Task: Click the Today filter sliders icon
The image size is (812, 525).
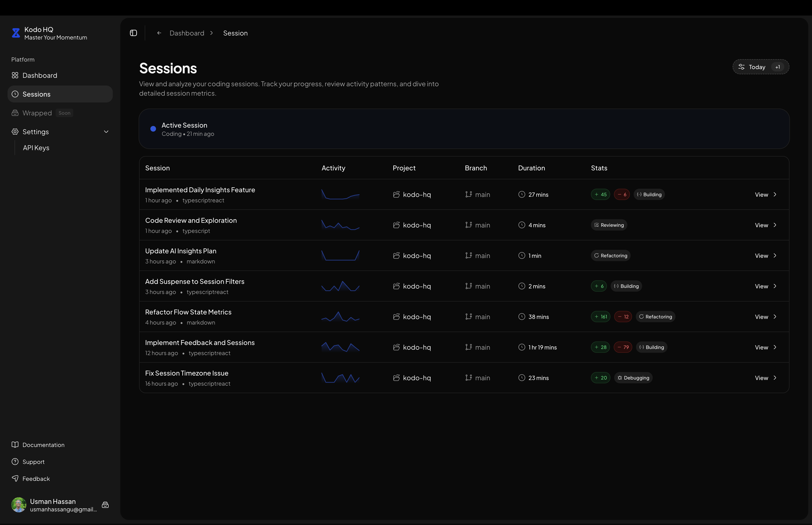Action: [x=741, y=67]
